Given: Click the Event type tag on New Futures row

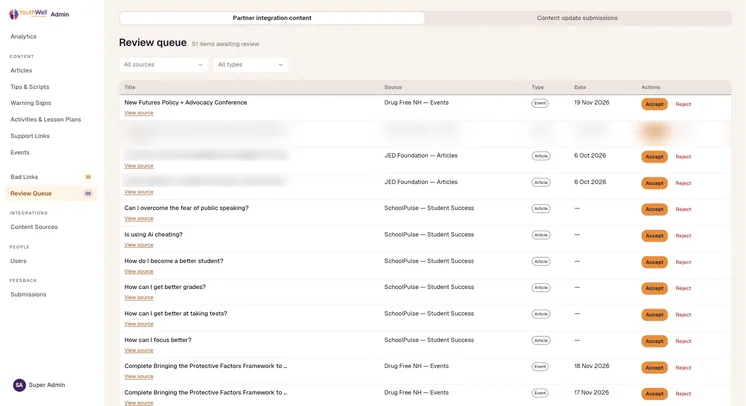Looking at the screenshot, I should click(x=540, y=103).
